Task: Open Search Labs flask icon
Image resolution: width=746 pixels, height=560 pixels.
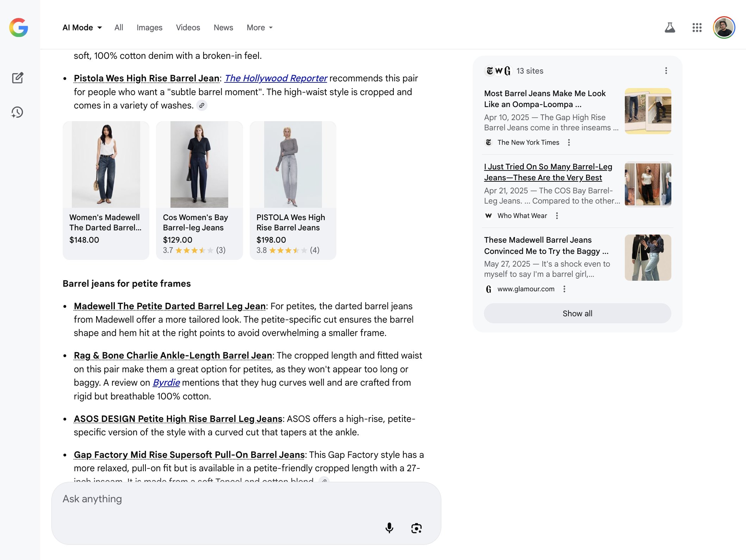Action: tap(670, 27)
